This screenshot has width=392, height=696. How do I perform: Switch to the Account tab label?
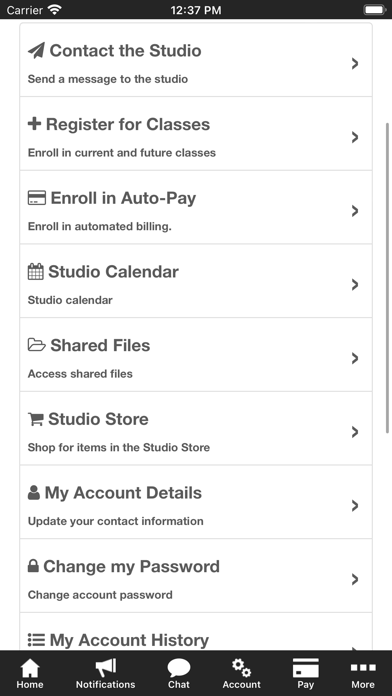click(242, 684)
